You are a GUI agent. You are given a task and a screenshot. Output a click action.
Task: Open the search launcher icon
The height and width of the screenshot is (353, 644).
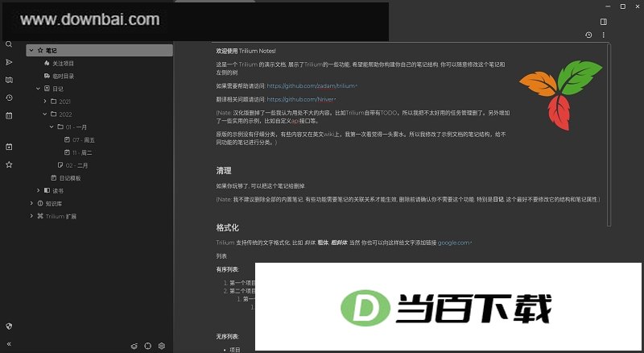[9, 44]
